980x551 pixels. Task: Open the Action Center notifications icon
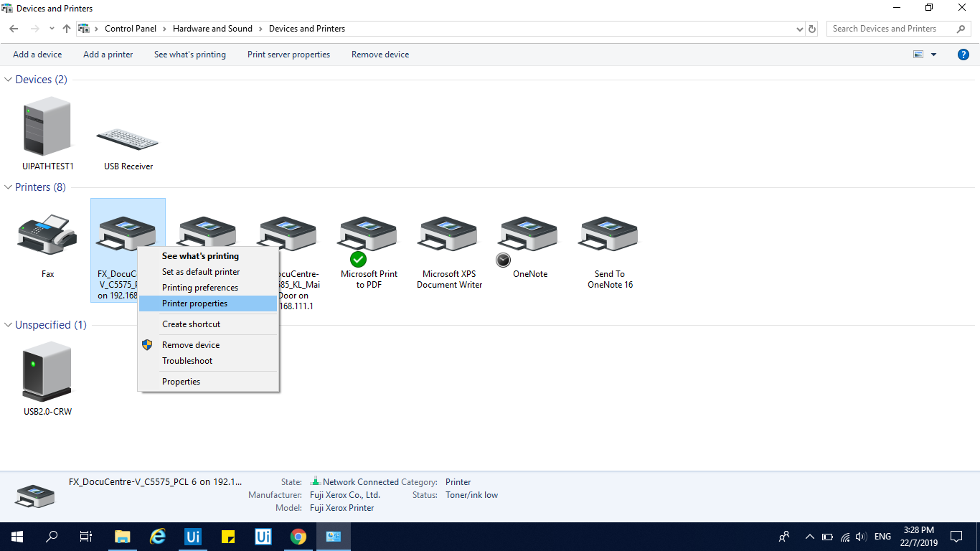coord(956,536)
